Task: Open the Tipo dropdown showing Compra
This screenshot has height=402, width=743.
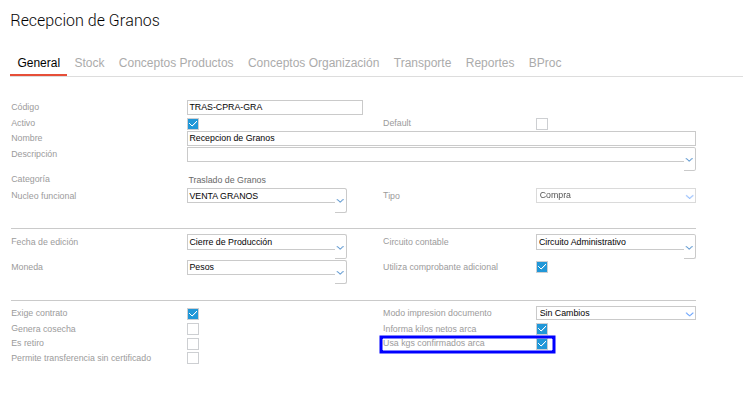Action: (689, 196)
